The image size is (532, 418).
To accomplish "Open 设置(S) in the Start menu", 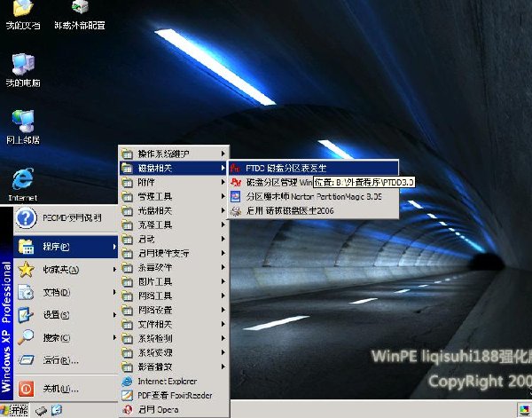I will click(66, 315).
